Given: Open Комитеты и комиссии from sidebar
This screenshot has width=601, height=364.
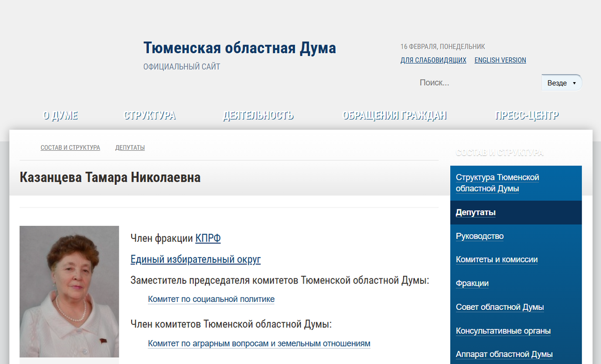Looking at the screenshot, I should coord(497,259).
